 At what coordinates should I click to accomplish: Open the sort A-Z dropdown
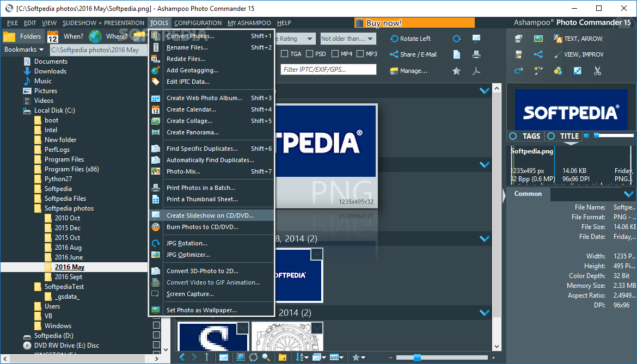click(x=302, y=357)
